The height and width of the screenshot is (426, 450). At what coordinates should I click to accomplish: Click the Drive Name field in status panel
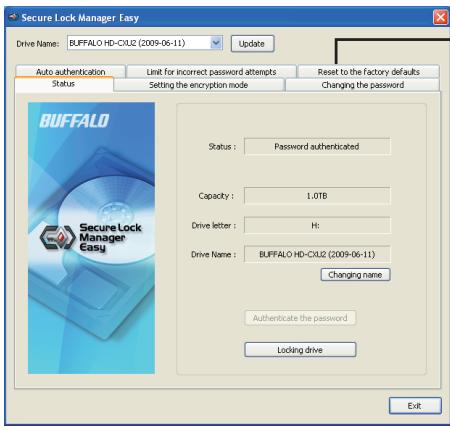tap(317, 254)
